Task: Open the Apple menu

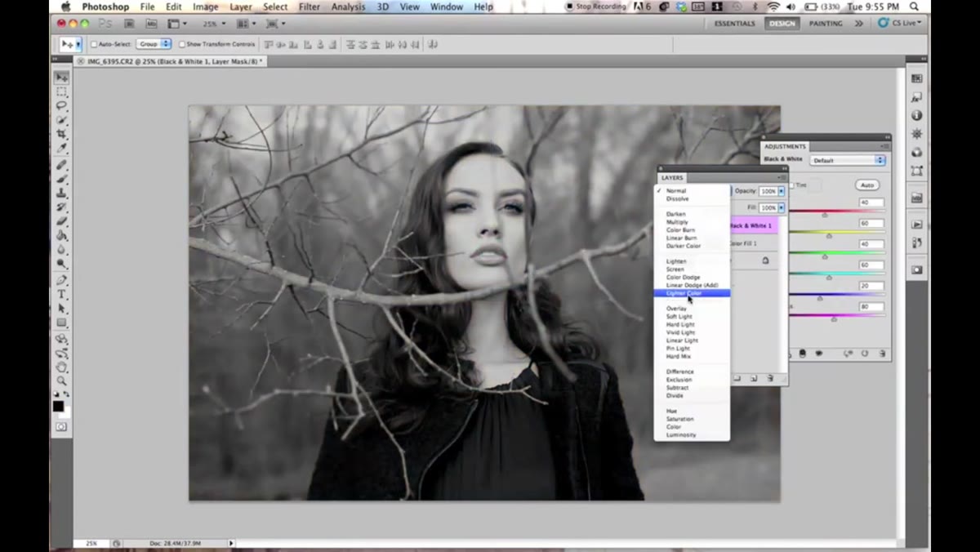Action: (65, 7)
